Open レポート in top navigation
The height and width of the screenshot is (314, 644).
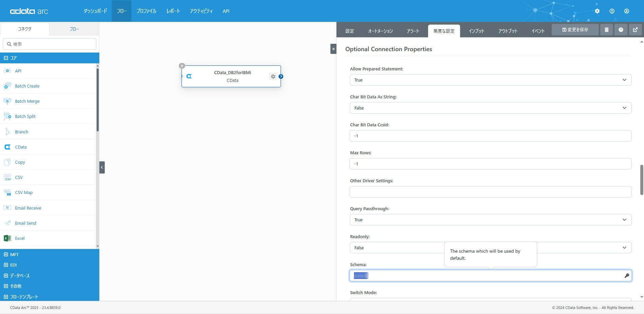click(x=173, y=11)
